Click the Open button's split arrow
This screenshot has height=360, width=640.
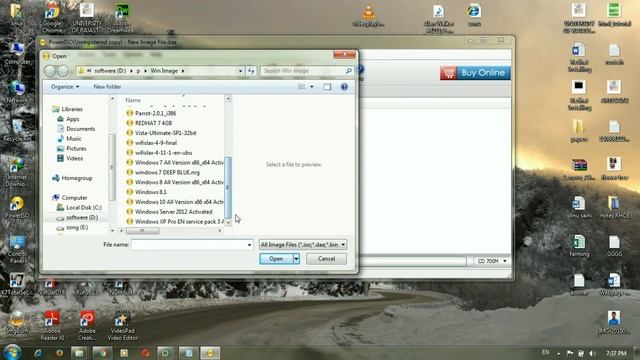click(x=296, y=259)
